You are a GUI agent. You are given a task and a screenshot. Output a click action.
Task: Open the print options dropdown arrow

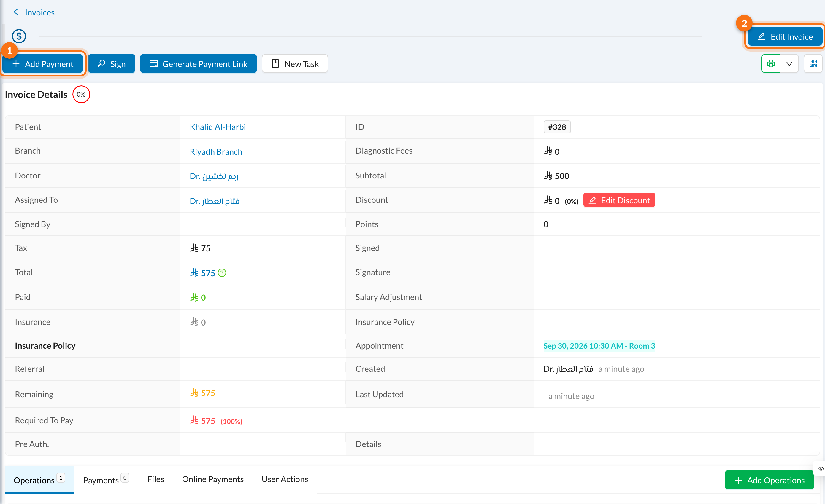tap(789, 63)
